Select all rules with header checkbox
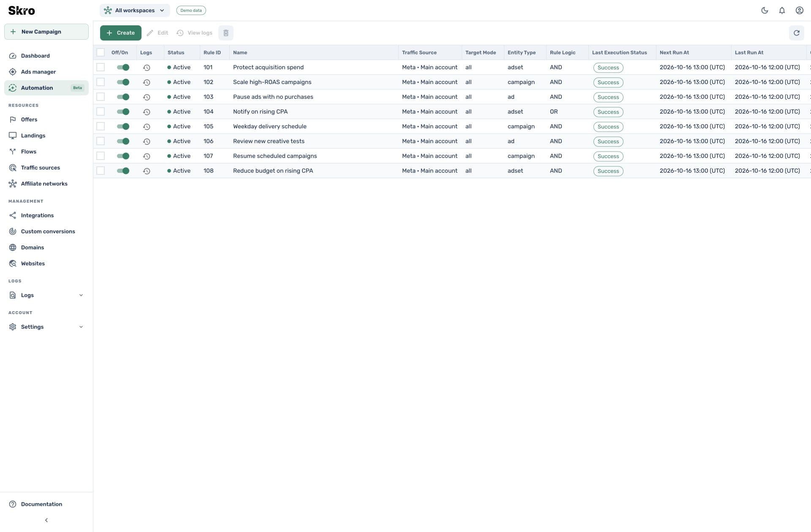The height and width of the screenshot is (532, 811). pos(101,52)
